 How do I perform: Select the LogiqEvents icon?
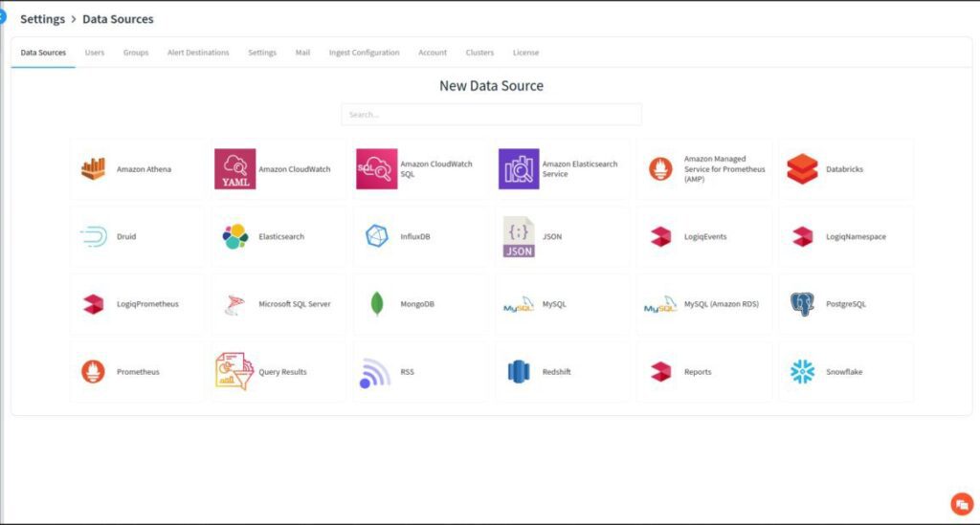coord(660,236)
